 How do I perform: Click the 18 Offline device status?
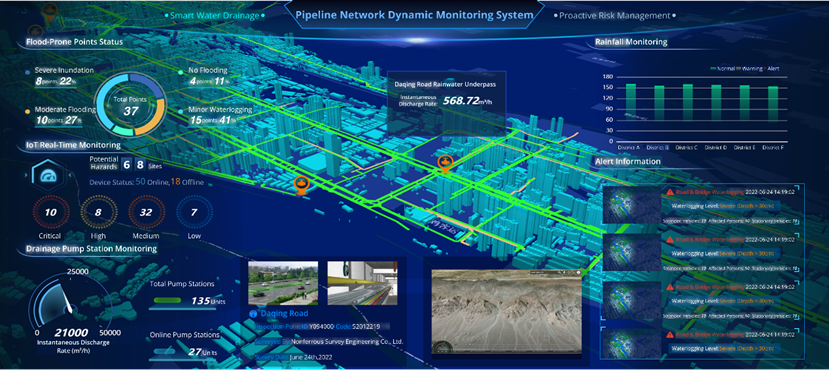[x=187, y=182]
